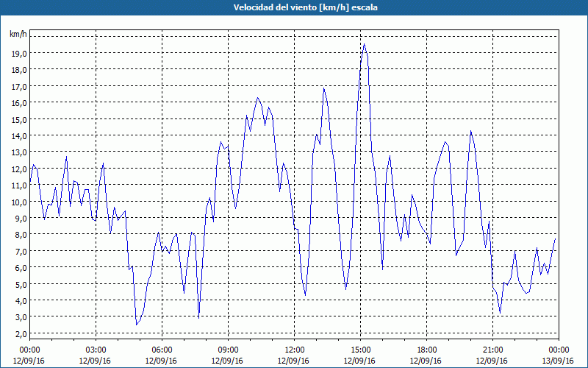Click the lowest wind dip near 05:00

(x=137, y=325)
